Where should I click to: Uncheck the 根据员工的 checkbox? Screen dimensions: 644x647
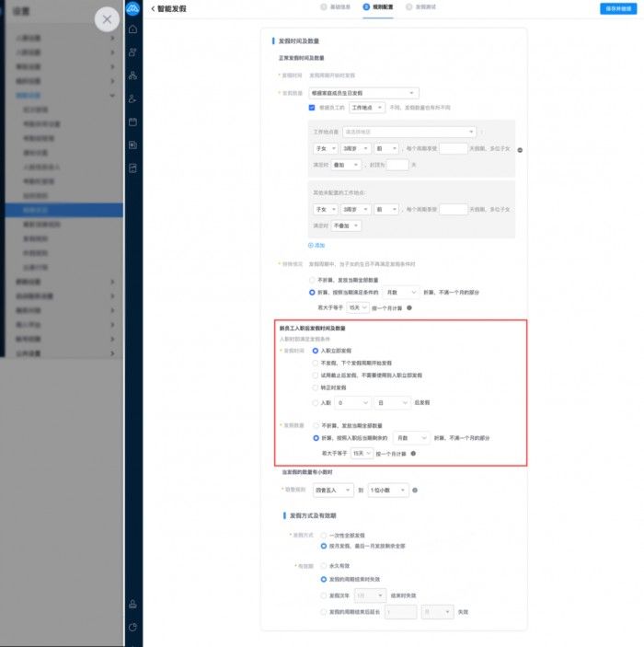313,108
